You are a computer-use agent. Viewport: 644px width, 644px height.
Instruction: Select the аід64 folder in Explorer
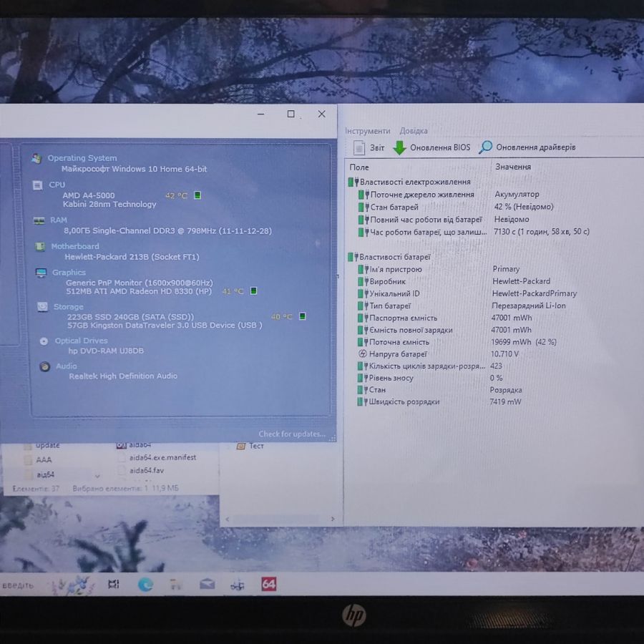[45, 475]
